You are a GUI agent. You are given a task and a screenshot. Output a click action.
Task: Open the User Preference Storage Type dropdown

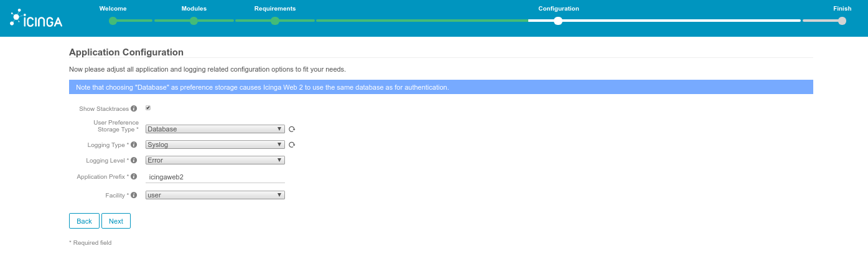coord(215,129)
